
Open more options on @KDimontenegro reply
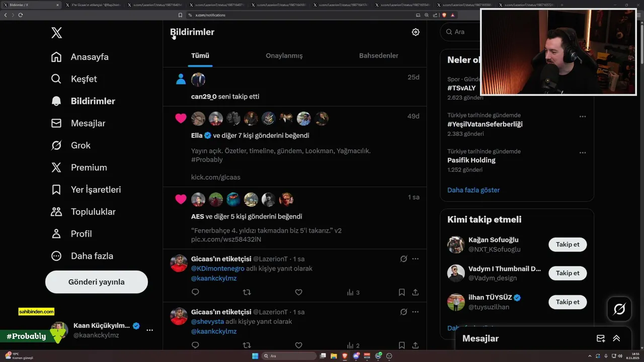(x=416, y=259)
